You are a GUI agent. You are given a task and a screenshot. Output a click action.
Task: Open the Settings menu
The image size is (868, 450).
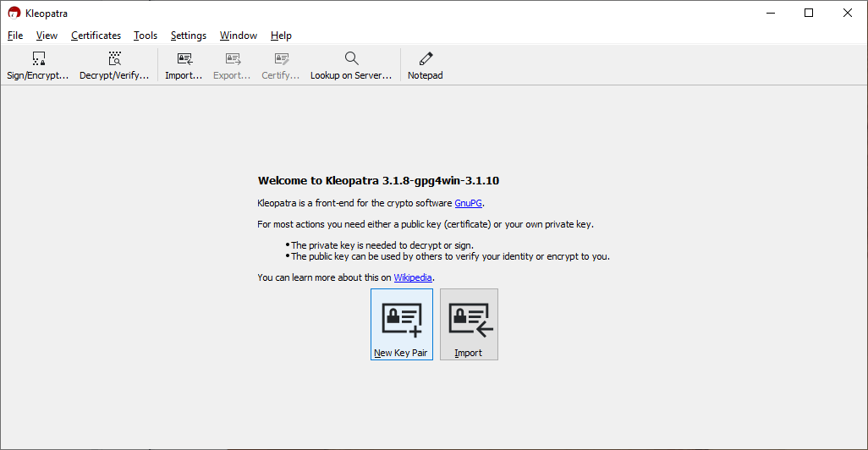pyautogui.click(x=188, y=36)
